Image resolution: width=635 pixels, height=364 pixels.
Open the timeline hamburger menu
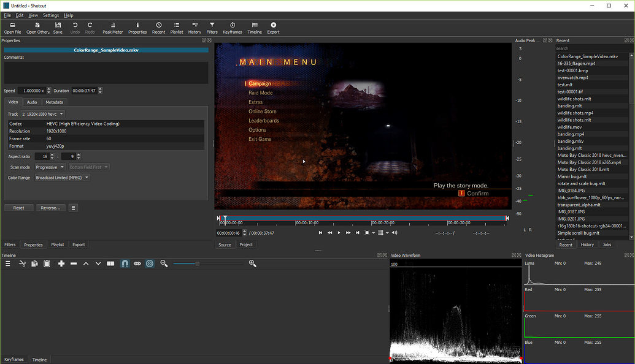point(8,264)
